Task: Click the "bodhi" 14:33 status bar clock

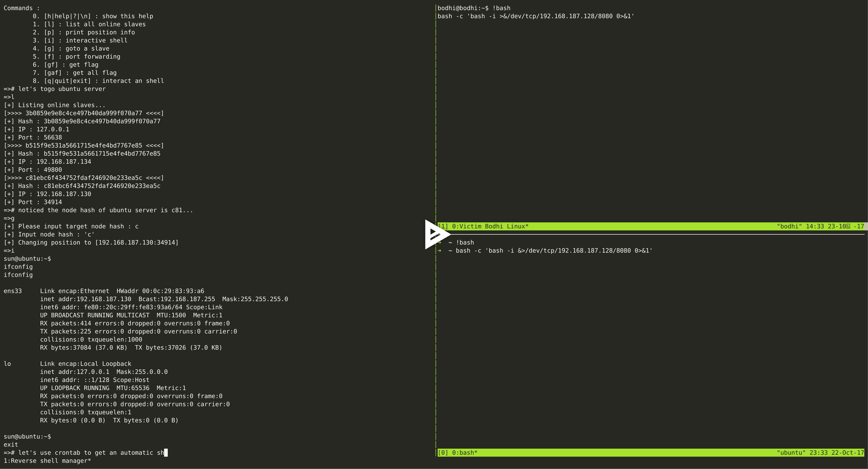Action: click(x=820, y=226)
